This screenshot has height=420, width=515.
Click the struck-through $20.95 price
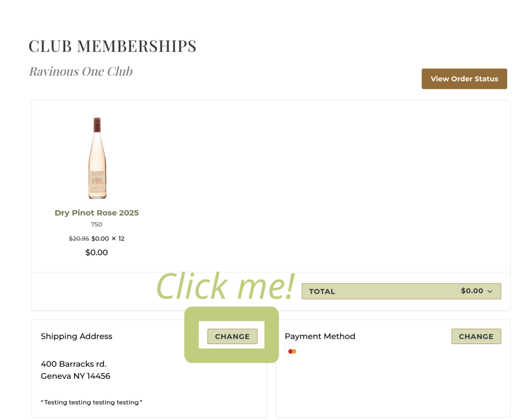[79, 238]
